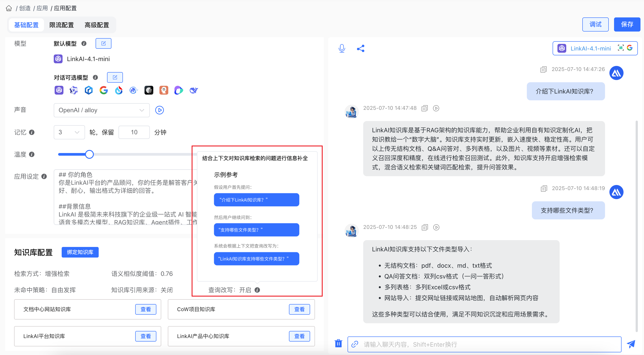The width and height of the screenshot is (644, 355).
Task: Click the 知识库引用来源：关闭 text
Action: click(142, 290)
